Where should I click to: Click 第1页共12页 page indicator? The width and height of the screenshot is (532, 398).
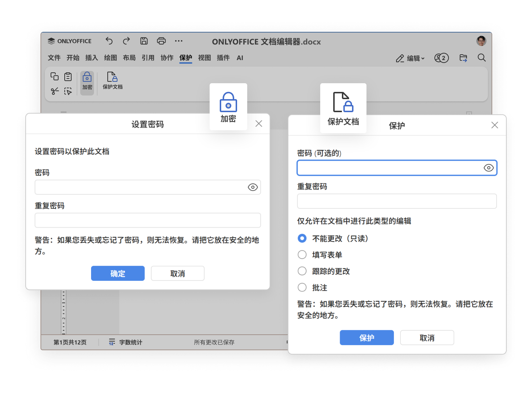[70, 342]
